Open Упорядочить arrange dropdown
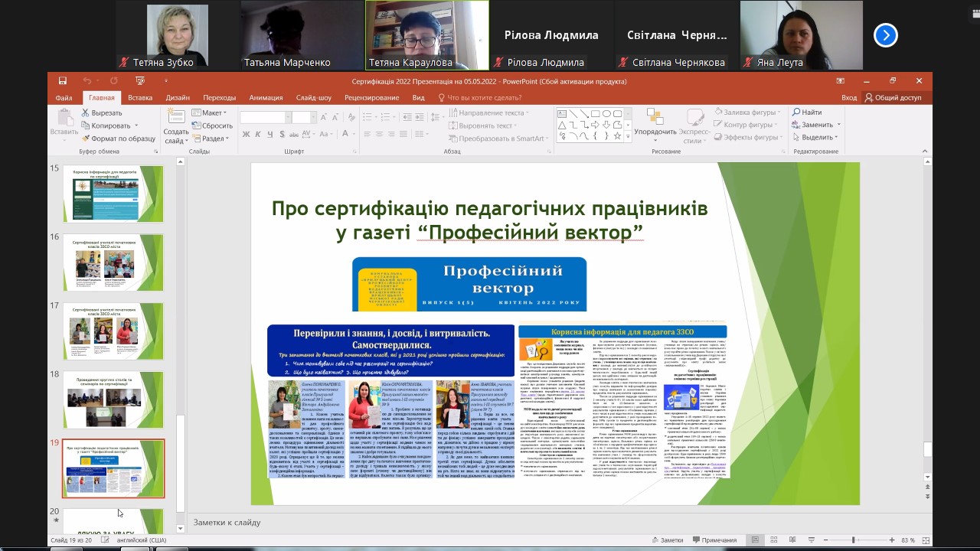 [655, 126]
